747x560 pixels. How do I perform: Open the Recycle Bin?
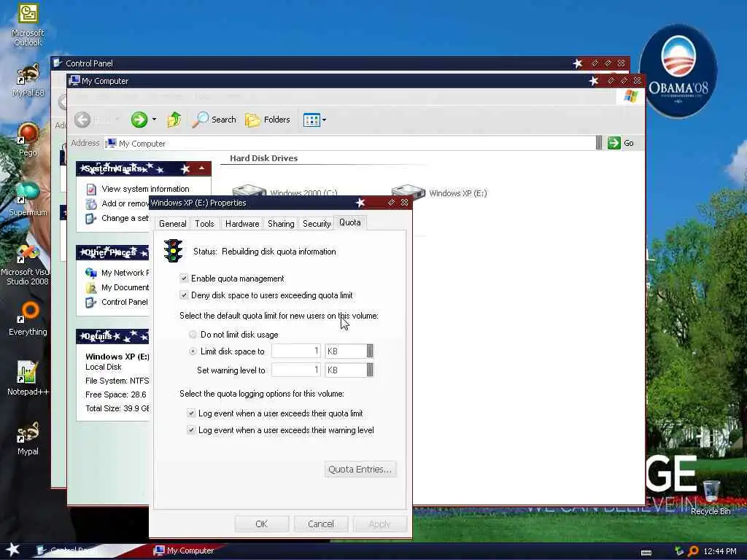tap(711, 498)
